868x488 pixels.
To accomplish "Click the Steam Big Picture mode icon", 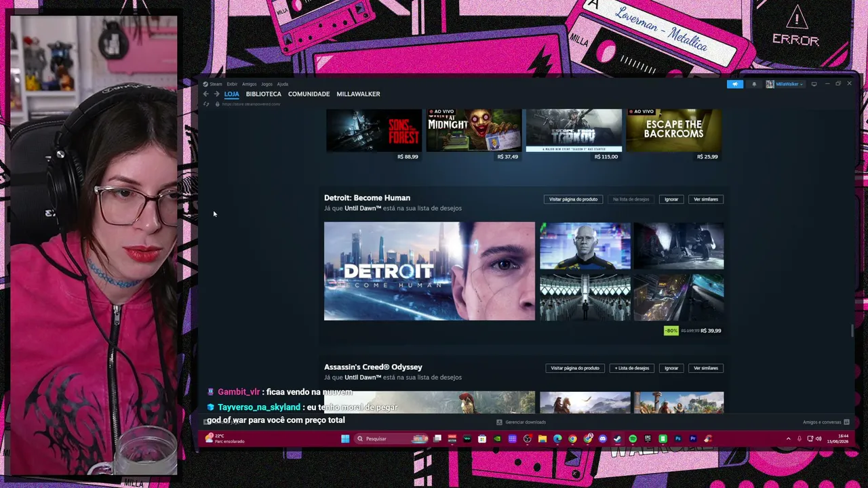I will (x=814, y=84).
